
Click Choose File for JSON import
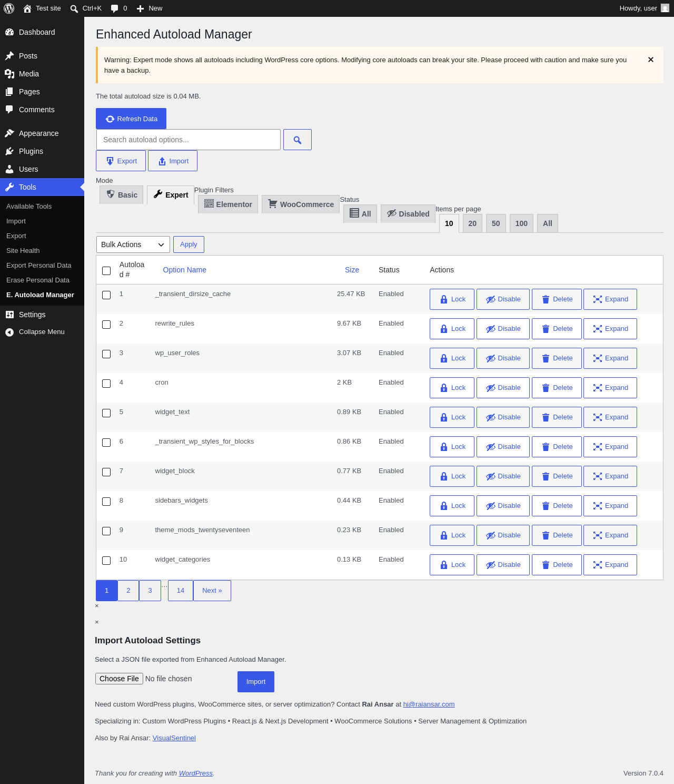click(x=119, y=679)
